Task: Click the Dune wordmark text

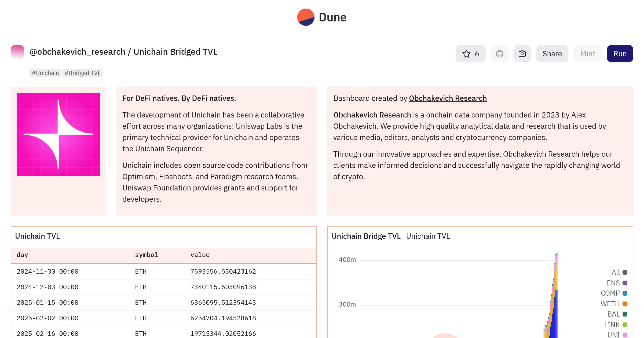Action: coord(332,17)
